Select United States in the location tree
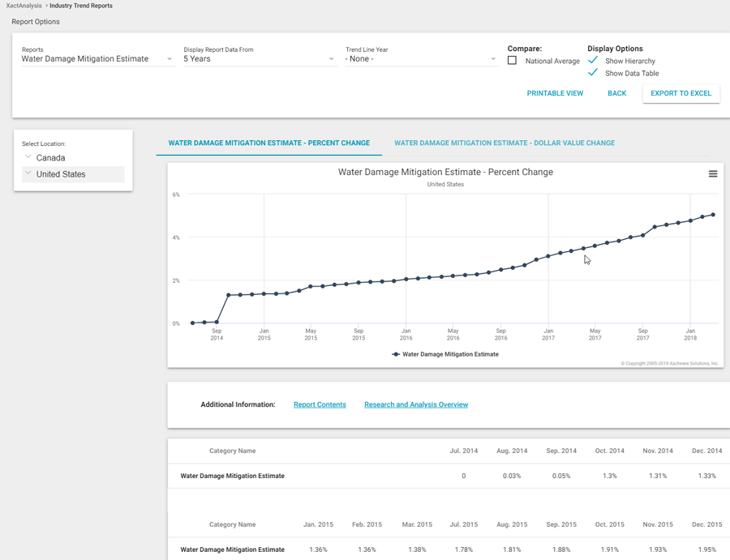 61,174
